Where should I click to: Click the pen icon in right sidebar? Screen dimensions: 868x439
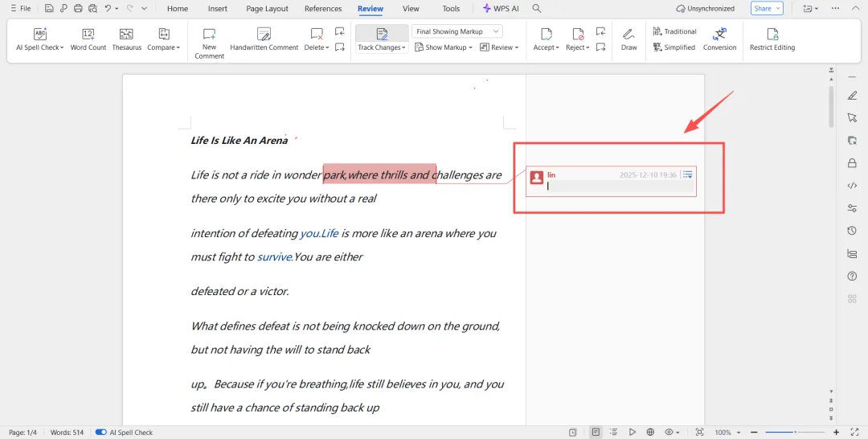(852, 96)
